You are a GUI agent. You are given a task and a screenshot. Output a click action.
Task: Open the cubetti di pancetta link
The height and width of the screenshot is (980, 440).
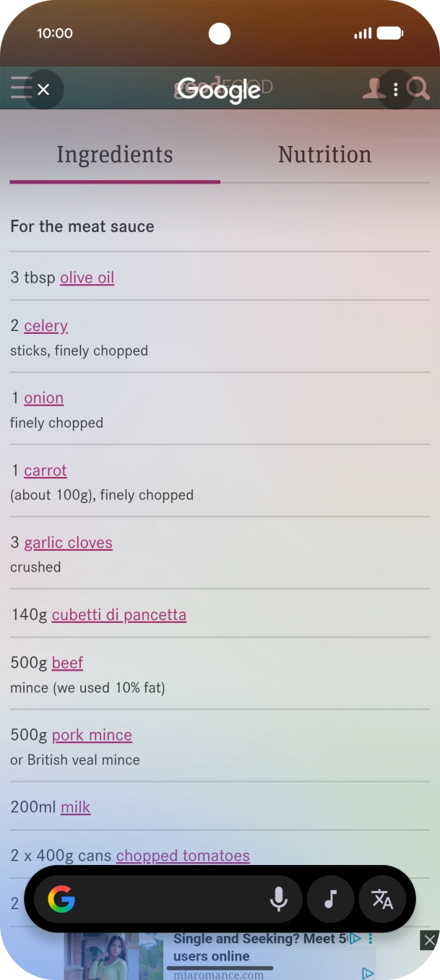pos(119,615)
